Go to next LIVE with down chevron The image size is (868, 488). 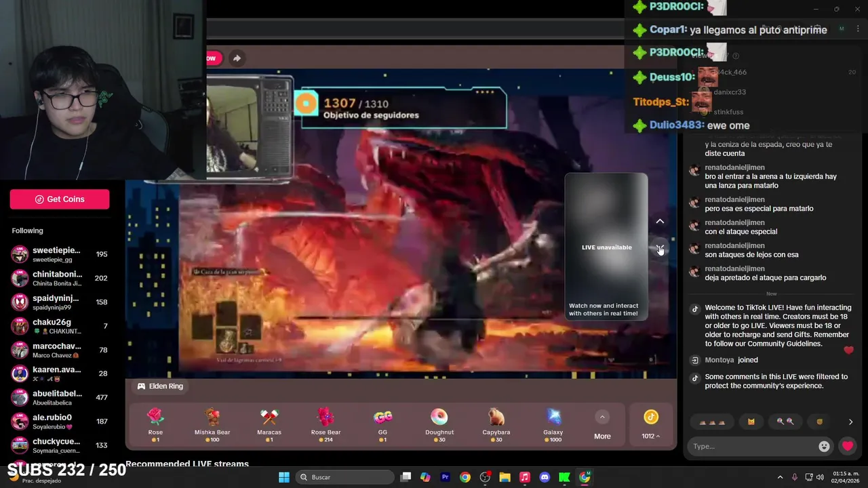(x=660, y=249)
